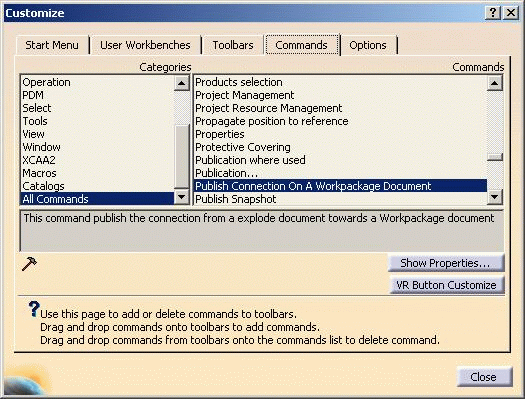525x399 pixels.
Task: Click the title bar help button
Action: point(493,13)
